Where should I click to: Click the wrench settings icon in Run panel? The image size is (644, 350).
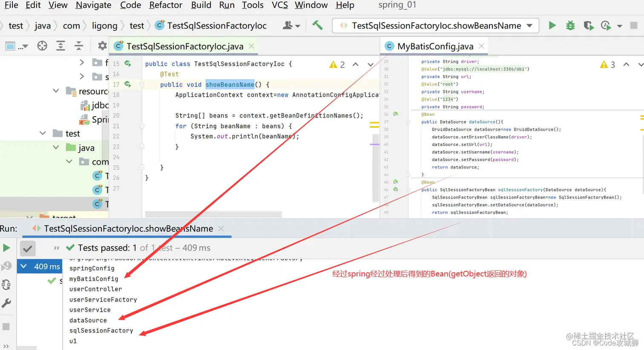pyautogui.click(x=6, y=303)
